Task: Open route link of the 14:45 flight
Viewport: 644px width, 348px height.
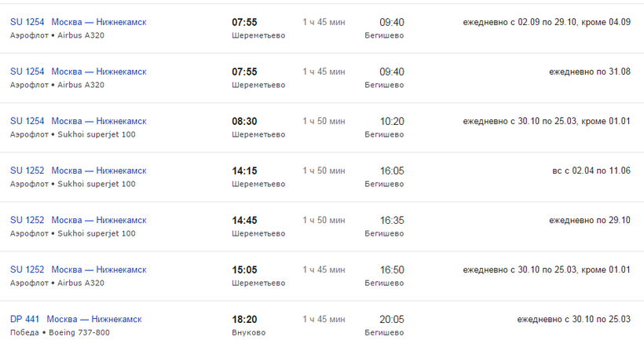Action: click(x=99, y=220)
